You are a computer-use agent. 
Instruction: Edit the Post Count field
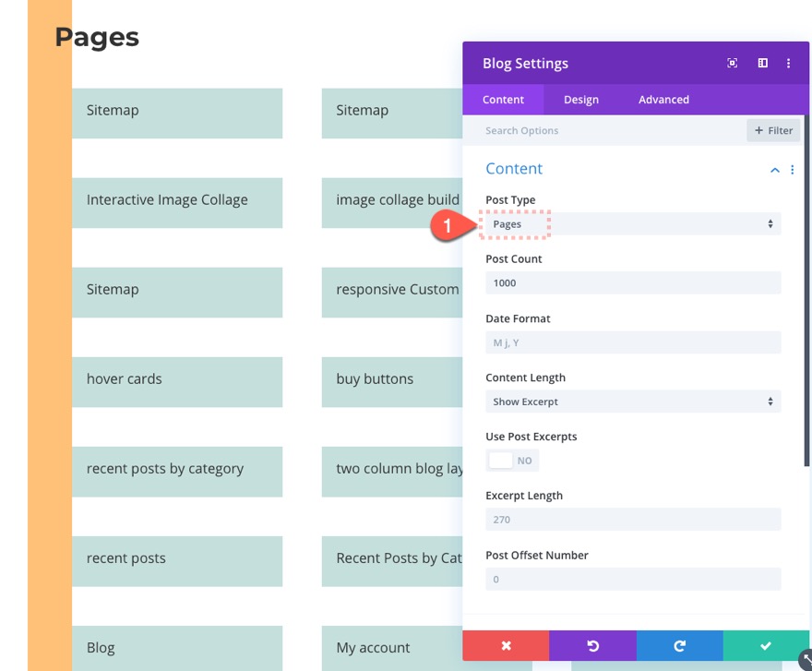point(632,282)
